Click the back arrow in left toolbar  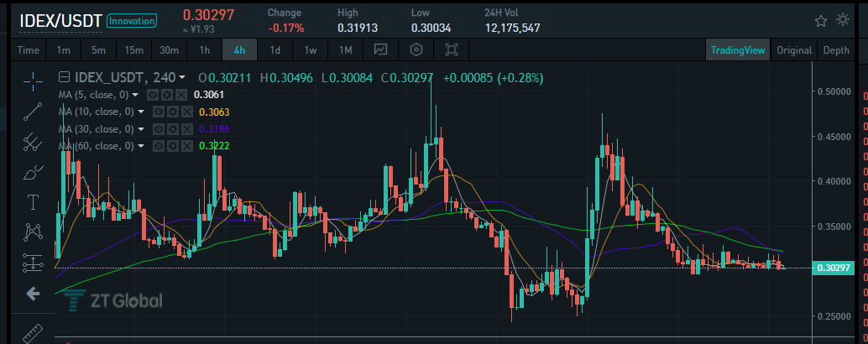click(x=33, y=294)
